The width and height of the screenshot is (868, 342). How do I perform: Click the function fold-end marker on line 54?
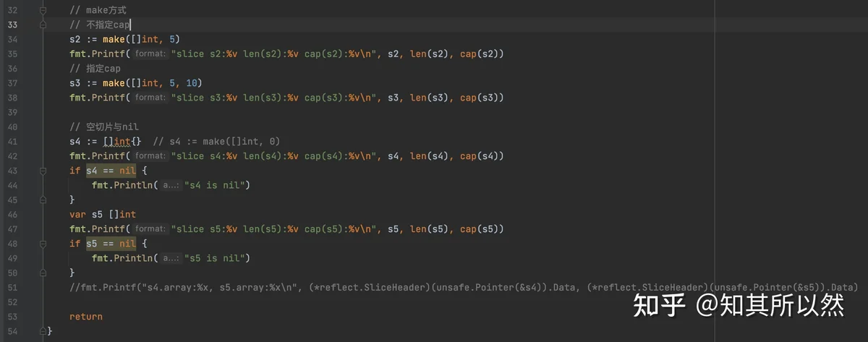coord(43,330)
